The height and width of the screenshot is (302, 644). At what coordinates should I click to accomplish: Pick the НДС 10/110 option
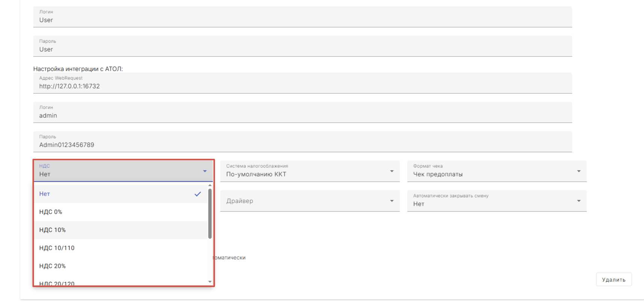(x=120, y=248)
